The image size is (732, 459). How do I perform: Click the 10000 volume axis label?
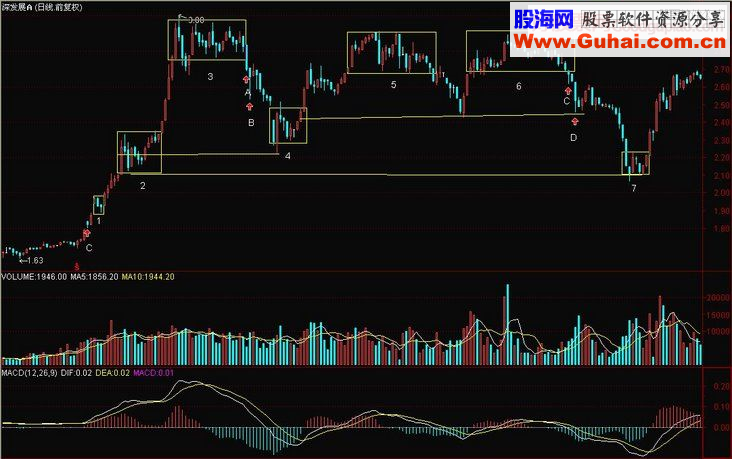click(x=718, y=332)
